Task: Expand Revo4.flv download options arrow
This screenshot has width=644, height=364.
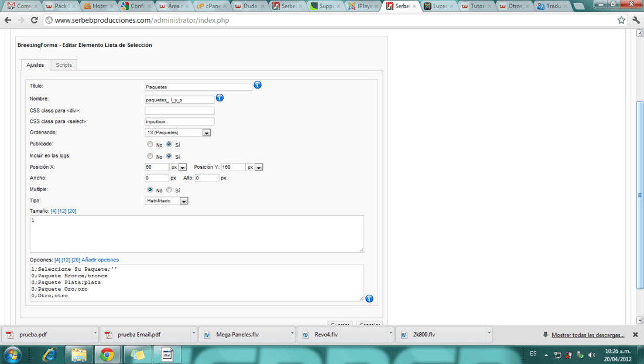Action: [x=390, y=334]
